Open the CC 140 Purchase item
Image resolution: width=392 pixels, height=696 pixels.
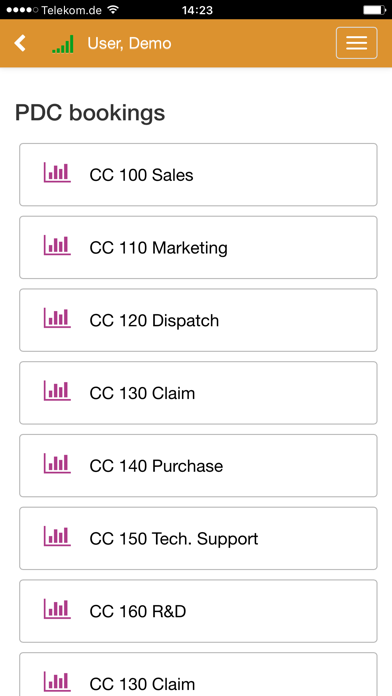coord(198,466)
